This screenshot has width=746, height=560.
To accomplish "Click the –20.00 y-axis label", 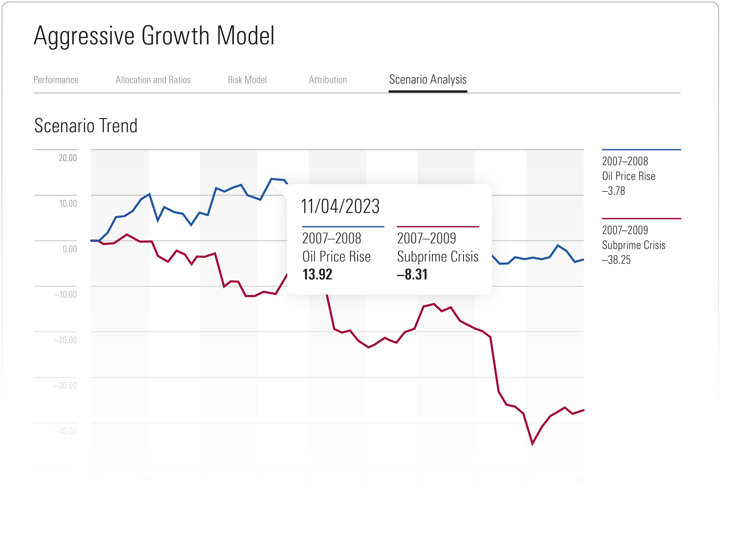I will pos(65,340).
